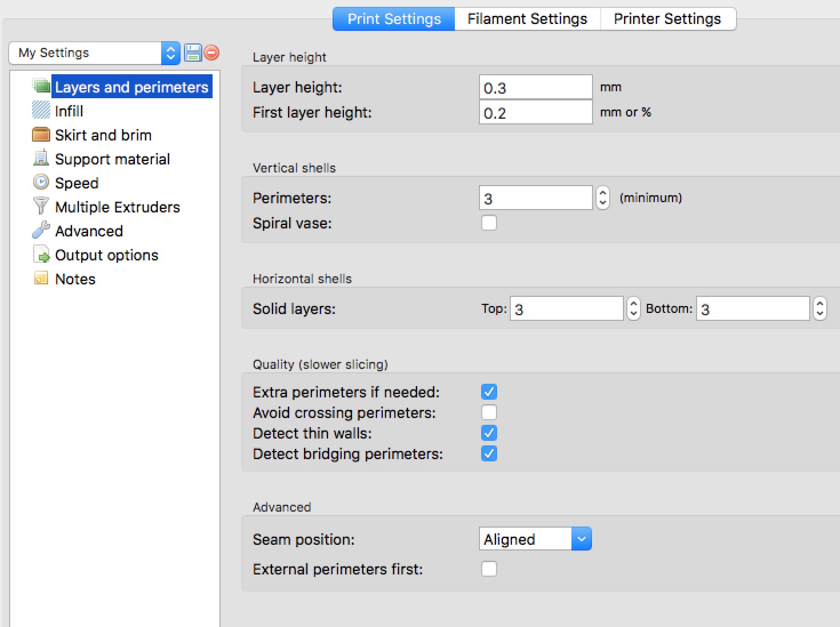The height and width of the screenshot is (627, 840).
Task: Click the Perimeters stepper arrows
Action: tap(603, 198)
